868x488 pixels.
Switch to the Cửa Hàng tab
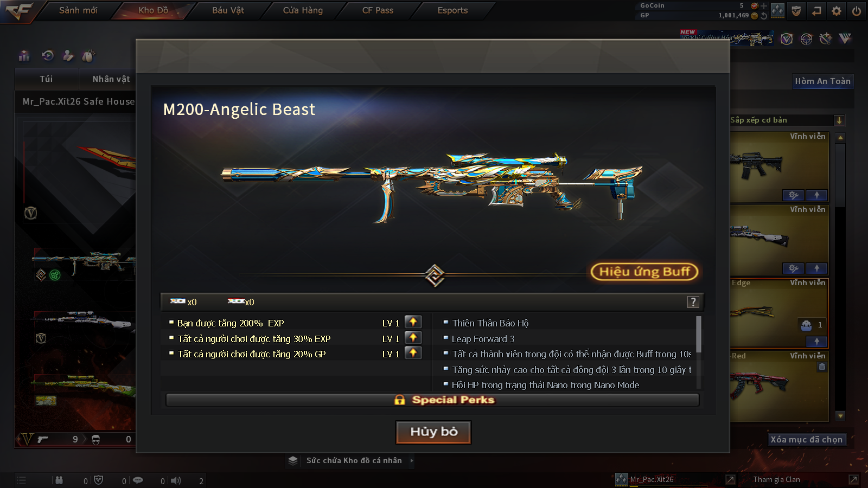(x=303, y=10)
